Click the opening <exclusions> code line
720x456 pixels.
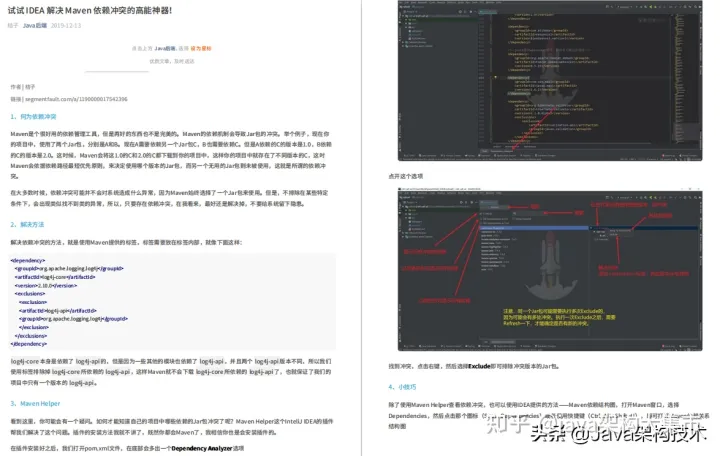(x=30, y=293)
